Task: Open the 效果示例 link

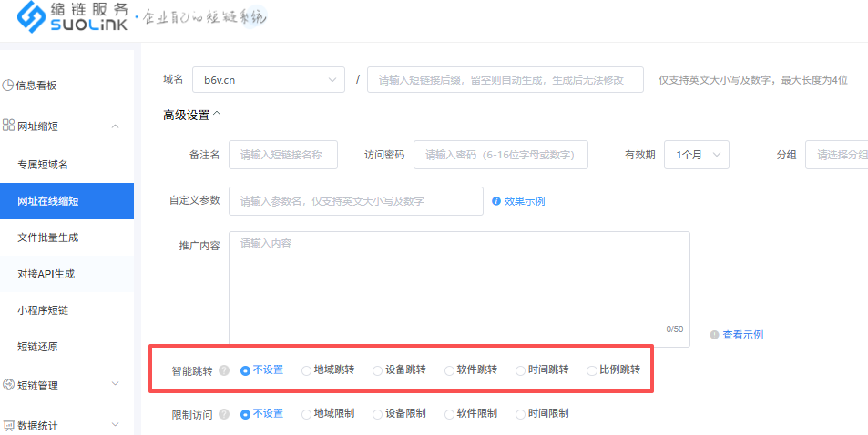Action: pyautogui.click(x=525, y=201)
